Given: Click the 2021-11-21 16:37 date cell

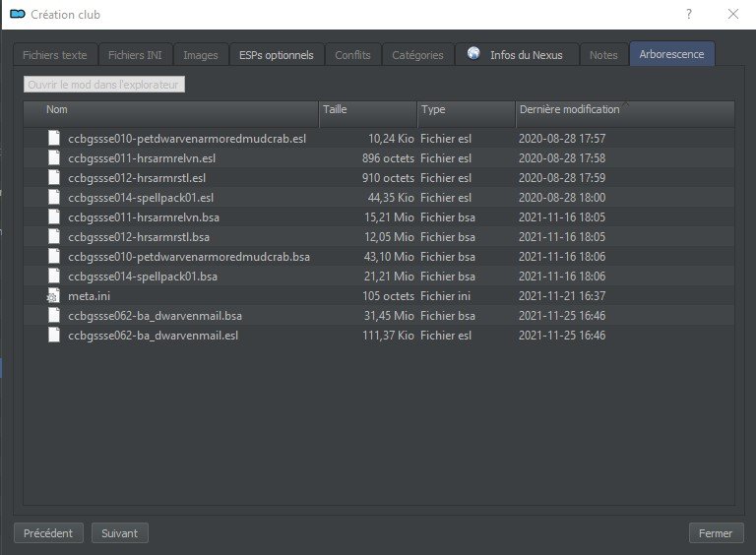Looking at the screenshot, I should point(562,296).
